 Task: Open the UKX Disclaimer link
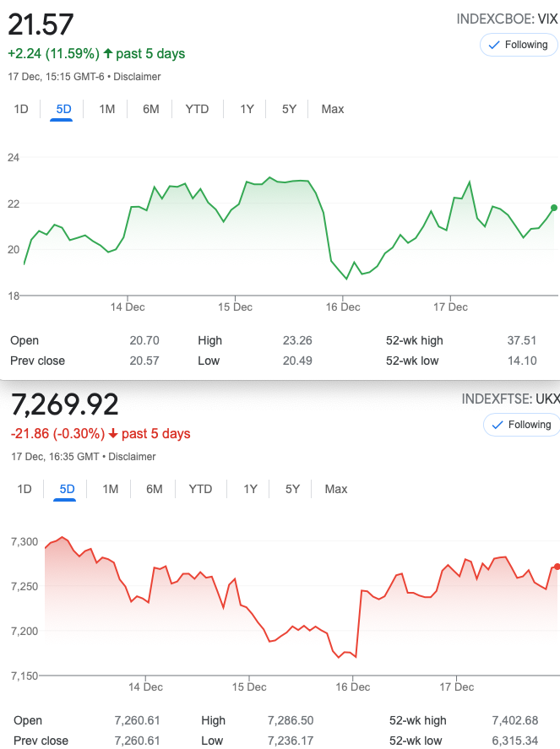point(132,457)
